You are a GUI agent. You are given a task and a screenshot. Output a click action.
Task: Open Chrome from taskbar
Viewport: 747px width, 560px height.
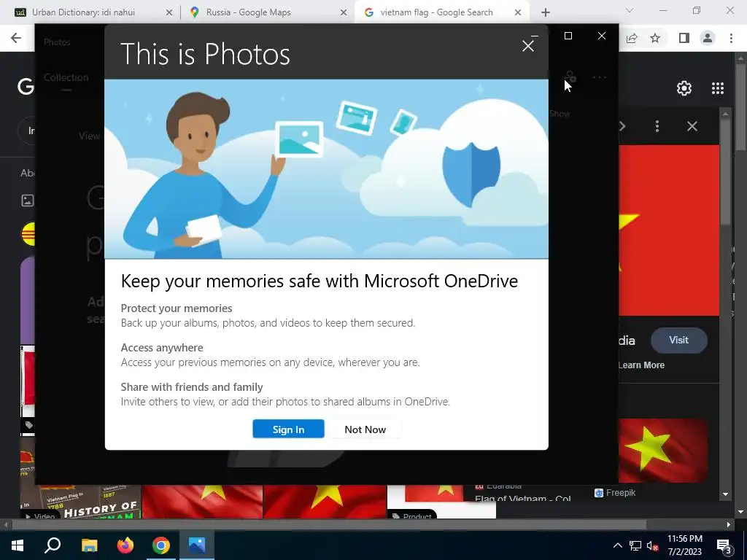click(161, 545)
